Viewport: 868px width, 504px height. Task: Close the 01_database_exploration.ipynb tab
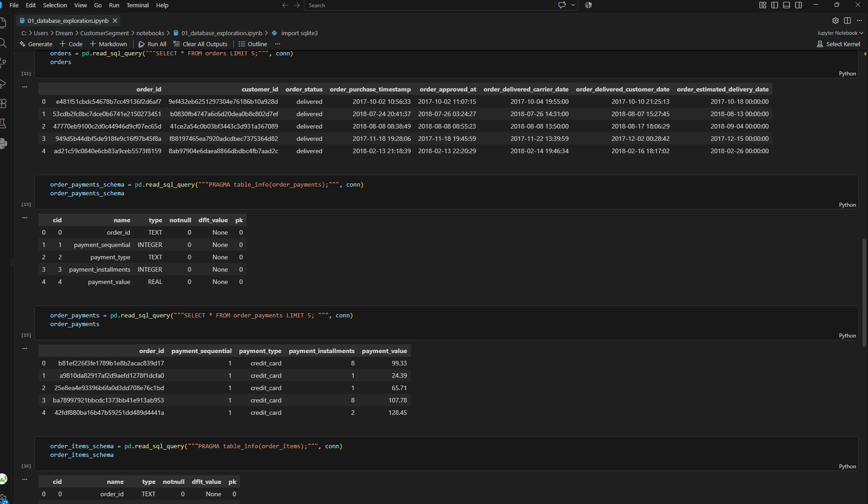point(115,21)
